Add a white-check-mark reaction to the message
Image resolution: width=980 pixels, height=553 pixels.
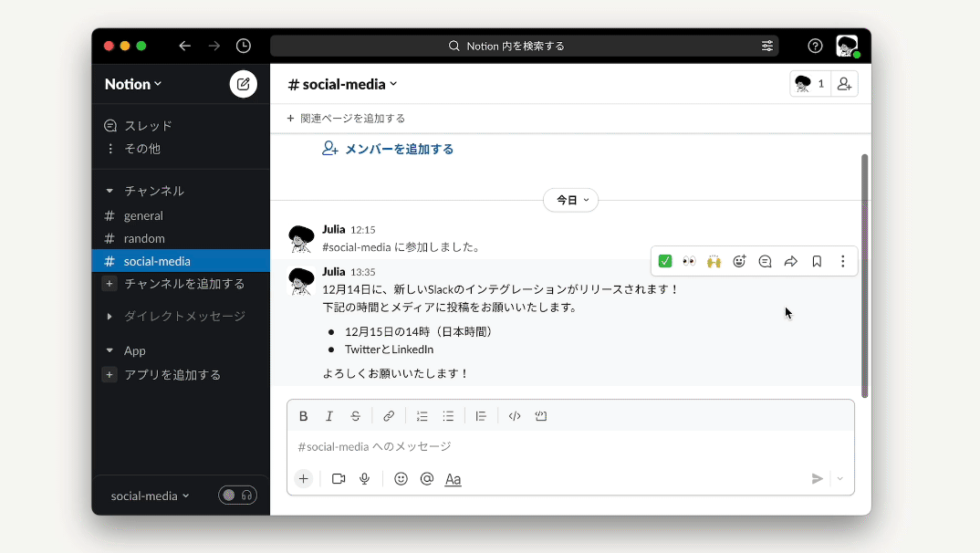(x=665, y=261)
